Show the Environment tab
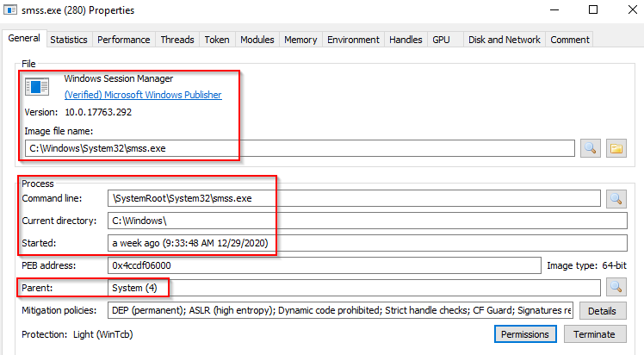 click(353, 40)
